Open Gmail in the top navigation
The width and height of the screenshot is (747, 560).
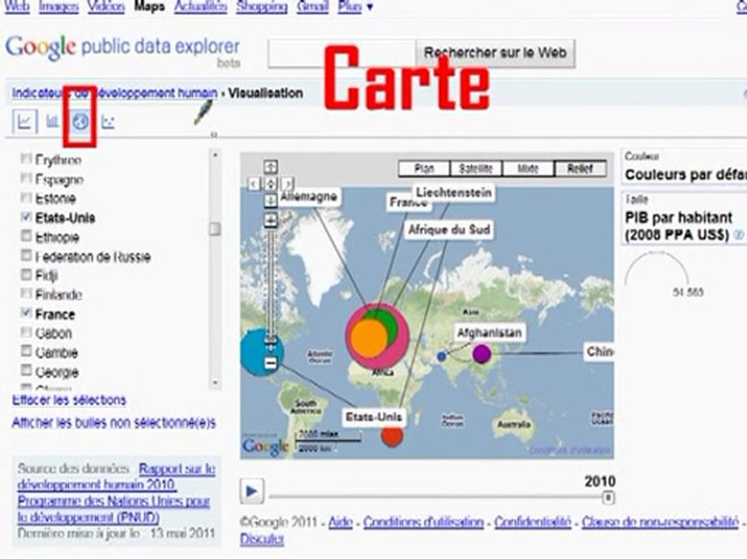coord(313,6)
